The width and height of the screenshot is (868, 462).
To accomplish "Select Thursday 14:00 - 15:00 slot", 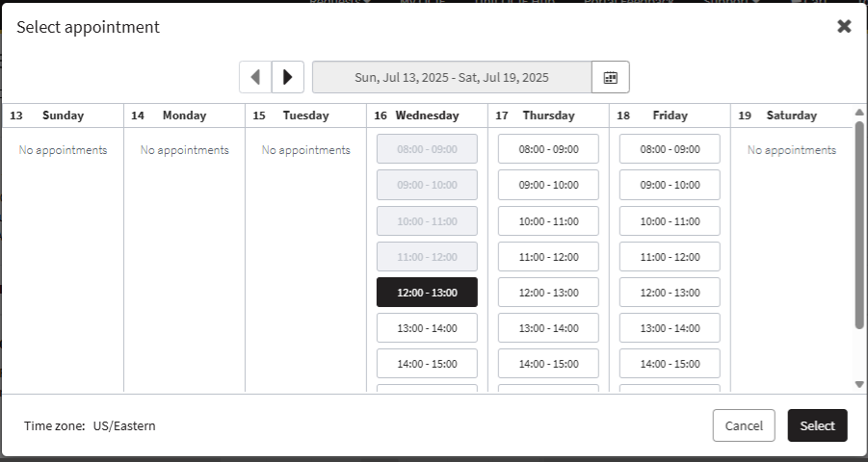I will 548,364.
